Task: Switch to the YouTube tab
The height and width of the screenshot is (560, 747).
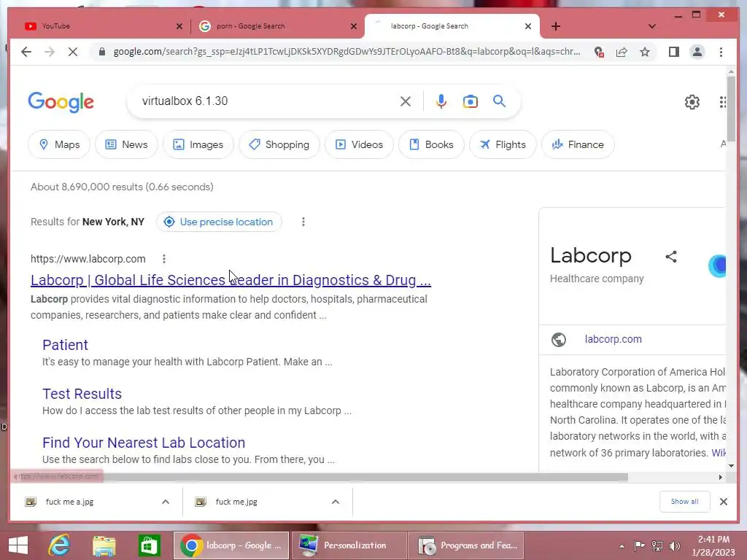Action: click(100, 26)
